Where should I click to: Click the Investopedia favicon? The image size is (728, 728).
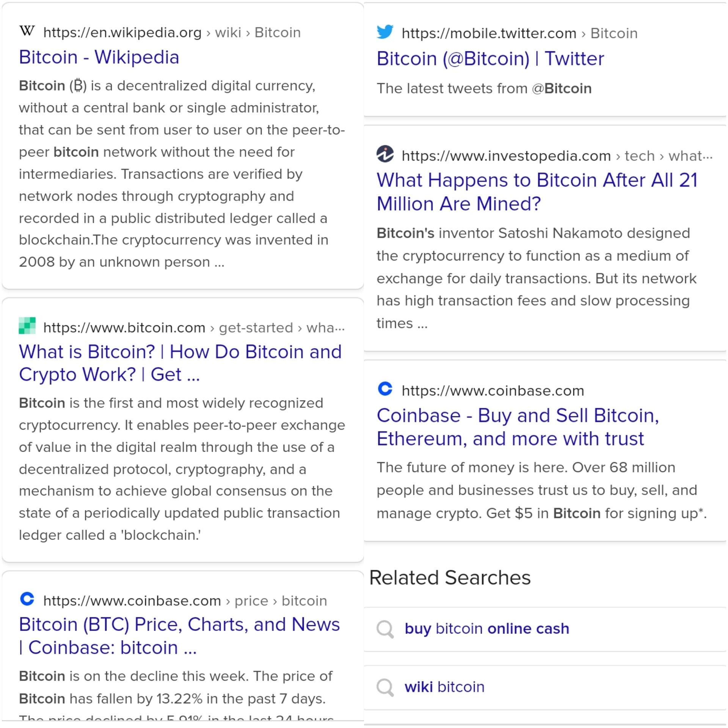pos(385,154)
